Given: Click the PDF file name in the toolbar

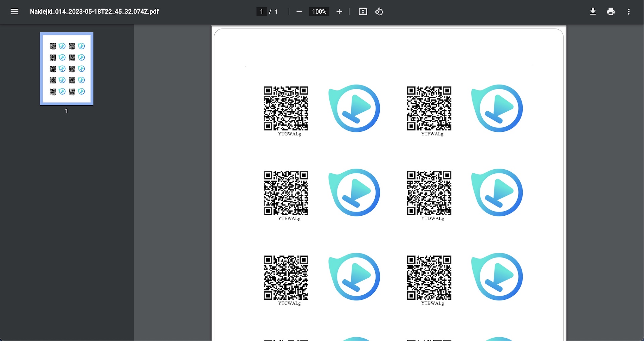Looking at the screenshot, I should coord(94,12).
